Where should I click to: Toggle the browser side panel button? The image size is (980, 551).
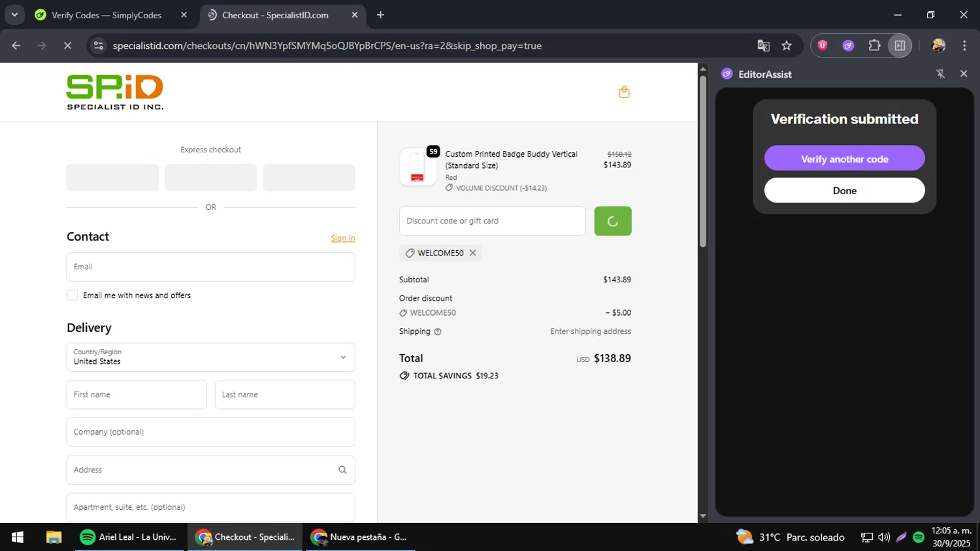tap(900, 46)
